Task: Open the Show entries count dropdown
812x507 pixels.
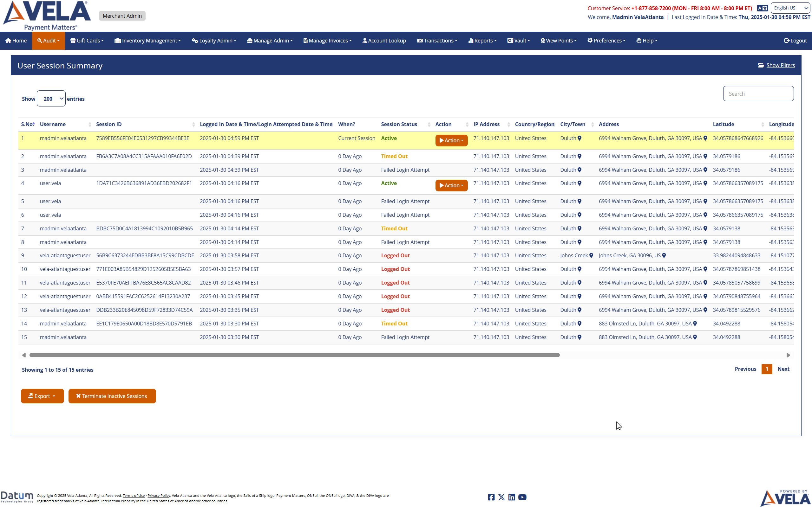Action: (51, 99)
